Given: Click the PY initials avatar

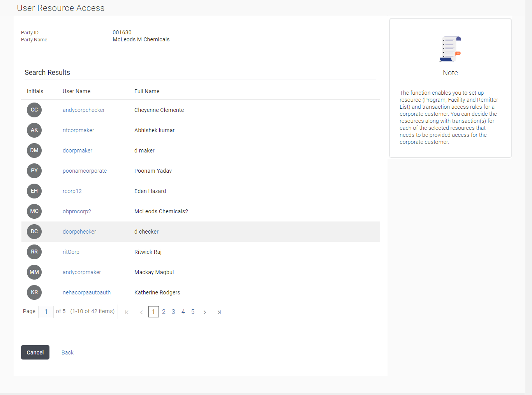Looking at the screenshot, I should (x=34, y=171).
